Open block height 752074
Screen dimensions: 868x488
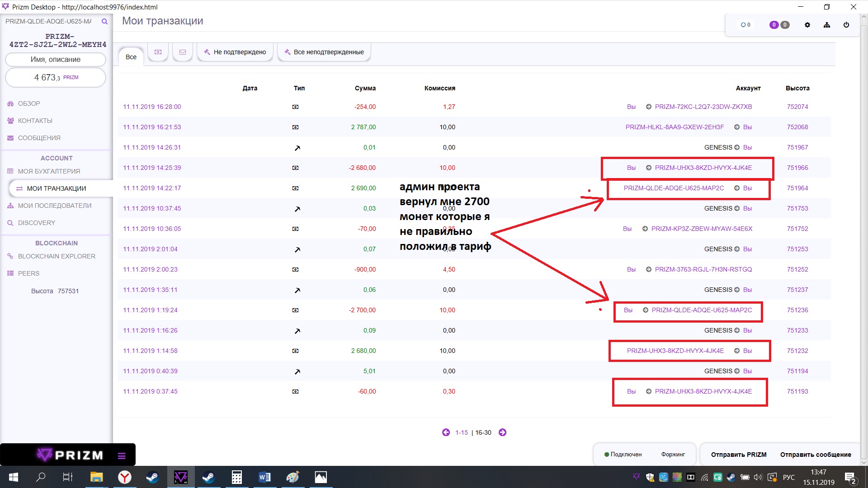797,107
